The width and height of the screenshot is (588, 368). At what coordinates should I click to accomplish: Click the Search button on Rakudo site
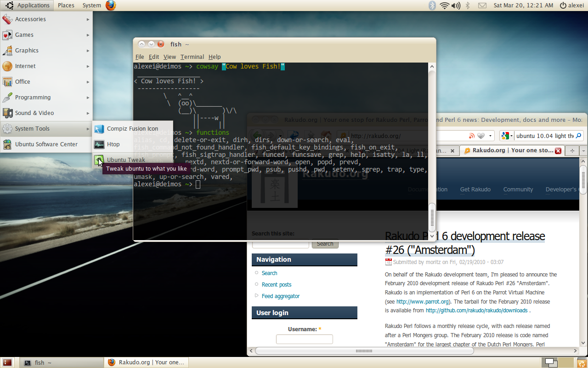coord(325,244)
